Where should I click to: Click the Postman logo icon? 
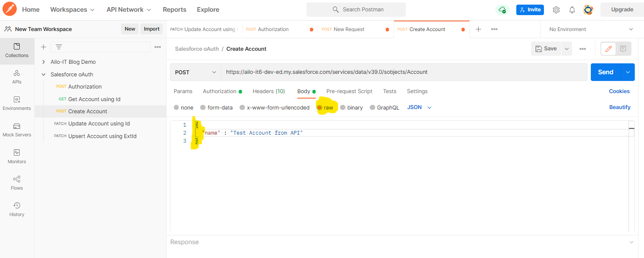9,9
